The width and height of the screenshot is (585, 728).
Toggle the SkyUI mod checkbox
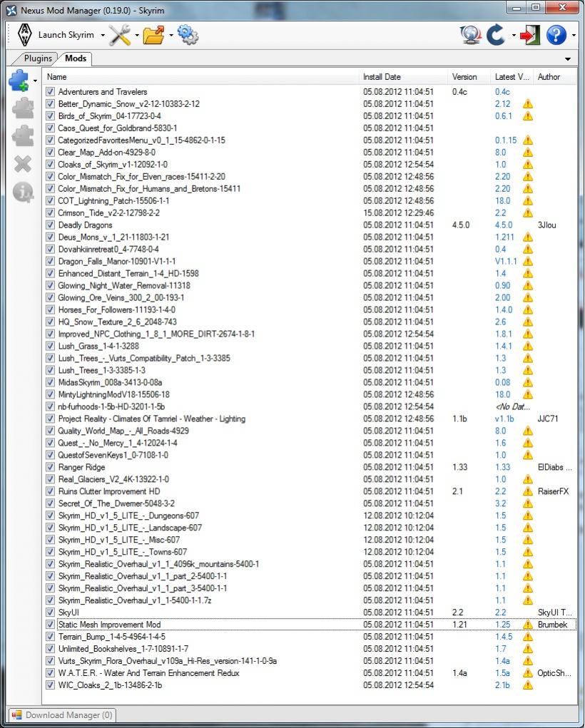[50, 612]
